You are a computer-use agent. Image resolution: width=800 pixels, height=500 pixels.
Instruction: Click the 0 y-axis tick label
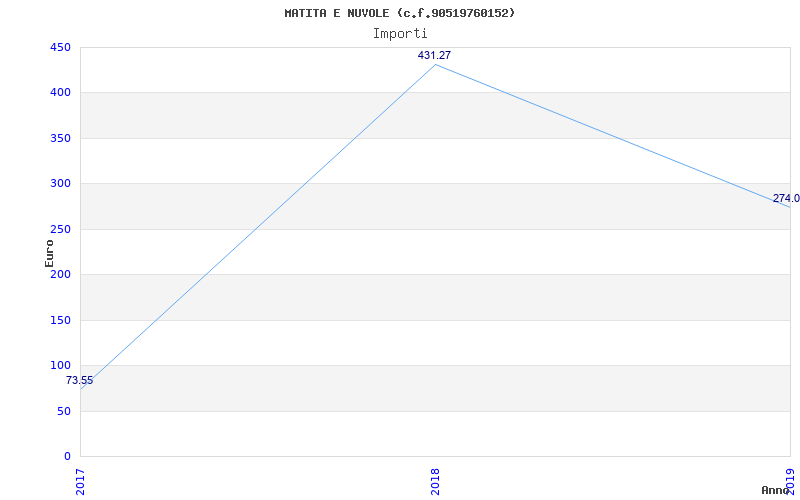coord(67,457)
